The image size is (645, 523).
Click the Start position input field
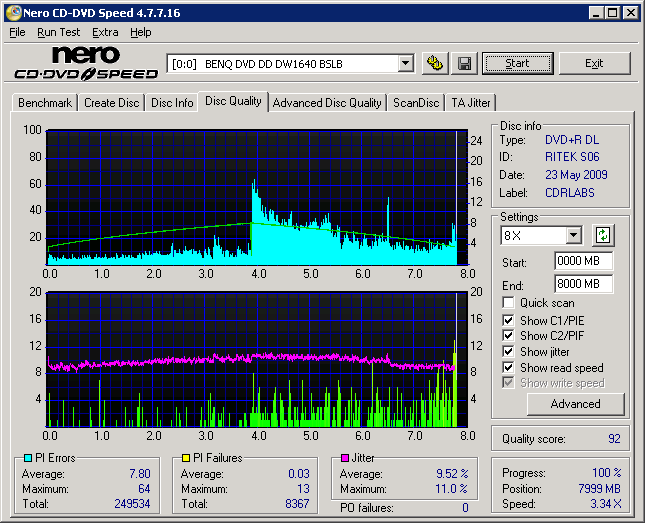(x=583, y=262)
